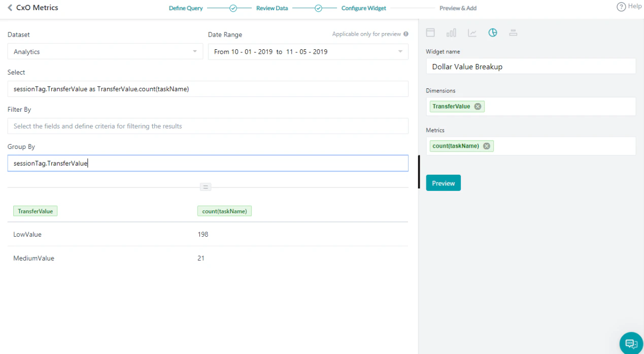Open the Help icon

622,7
